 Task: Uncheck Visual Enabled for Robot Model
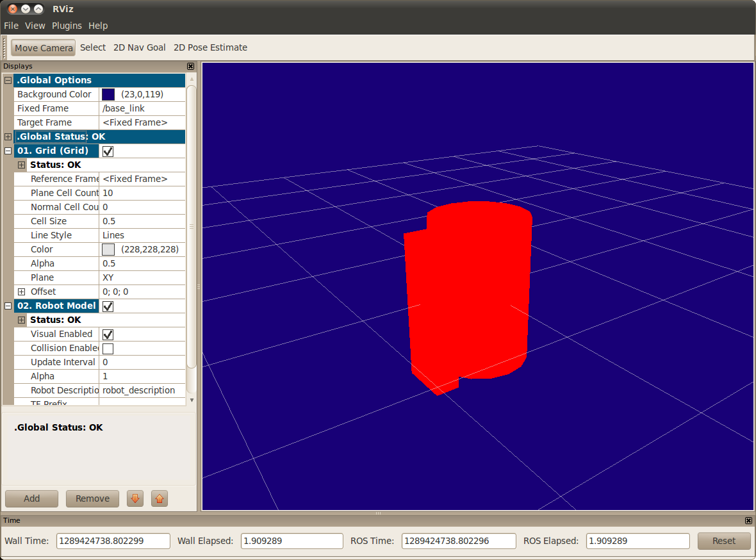coord(108,334)
